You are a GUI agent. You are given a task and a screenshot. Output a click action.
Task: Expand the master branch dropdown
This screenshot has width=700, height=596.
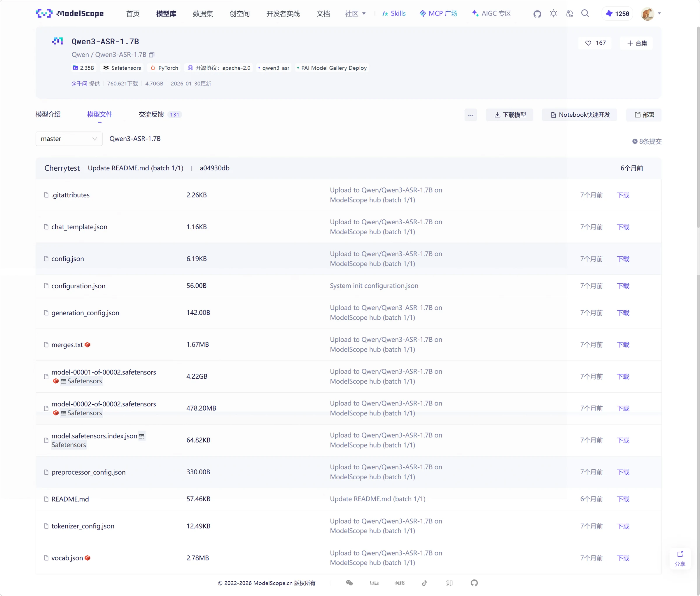coord(69,139)
